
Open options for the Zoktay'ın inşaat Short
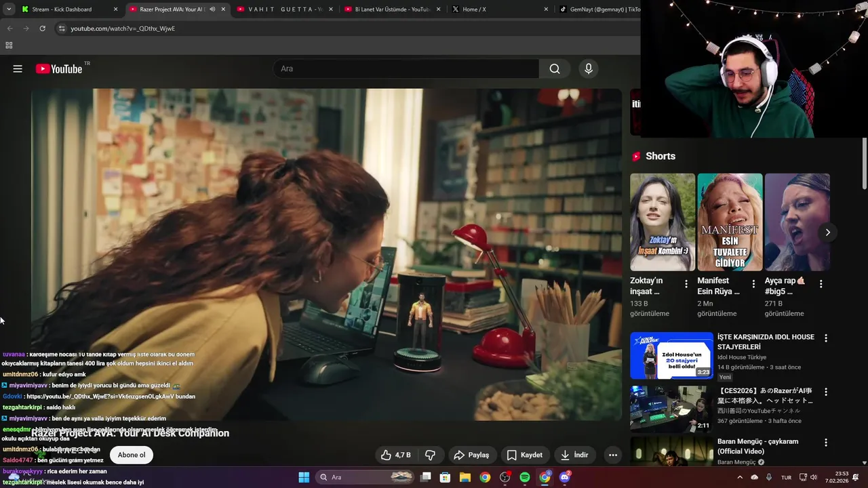click(x=686, y=284)
